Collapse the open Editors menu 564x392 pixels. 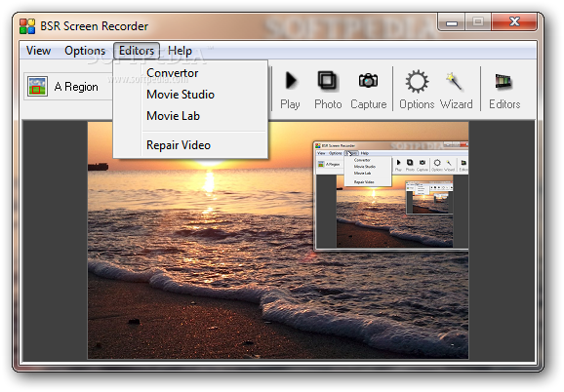click(137, 51)
